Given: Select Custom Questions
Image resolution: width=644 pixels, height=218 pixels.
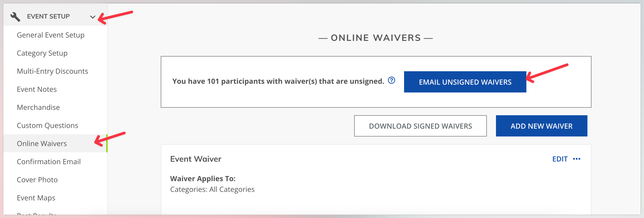Looking at the screenshot, I should (x=47, y=125).
